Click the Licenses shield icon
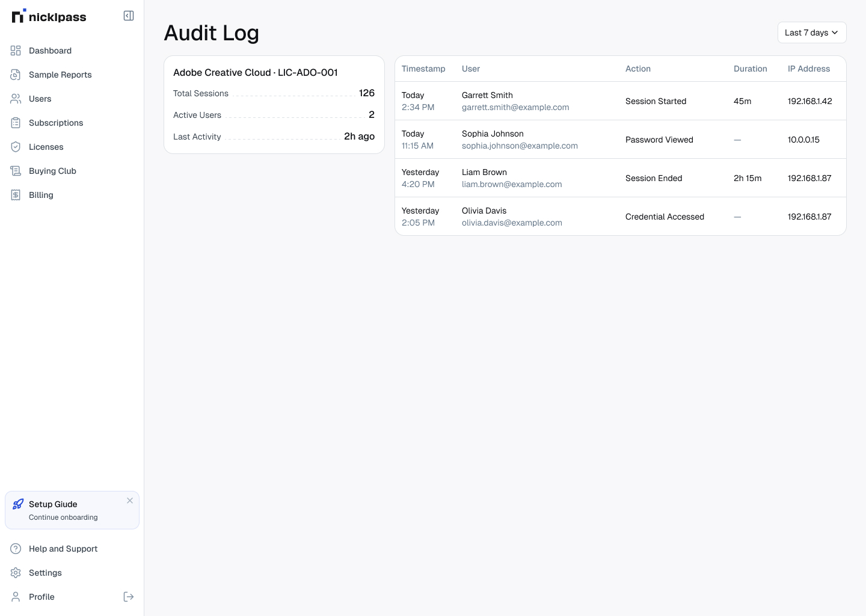 click(16, 147)
